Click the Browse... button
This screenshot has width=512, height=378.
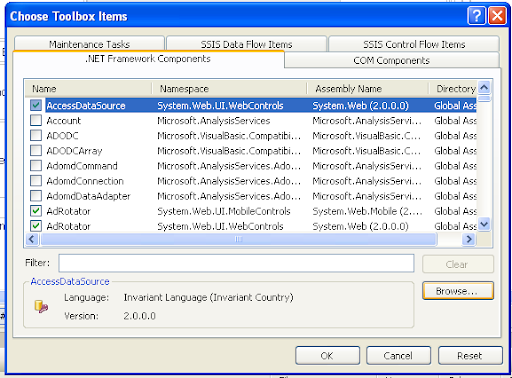(x=458, y=291)
